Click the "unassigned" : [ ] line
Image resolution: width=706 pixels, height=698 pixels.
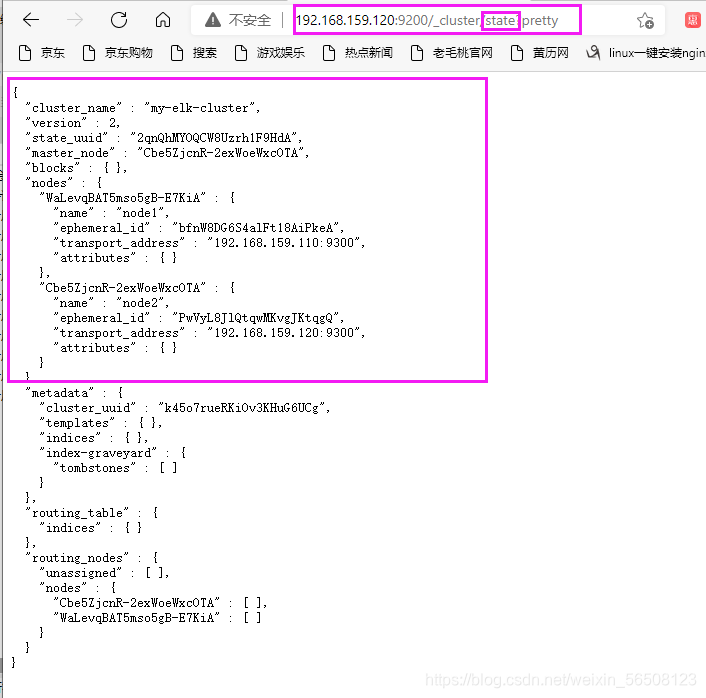click(x=104, y=573)
